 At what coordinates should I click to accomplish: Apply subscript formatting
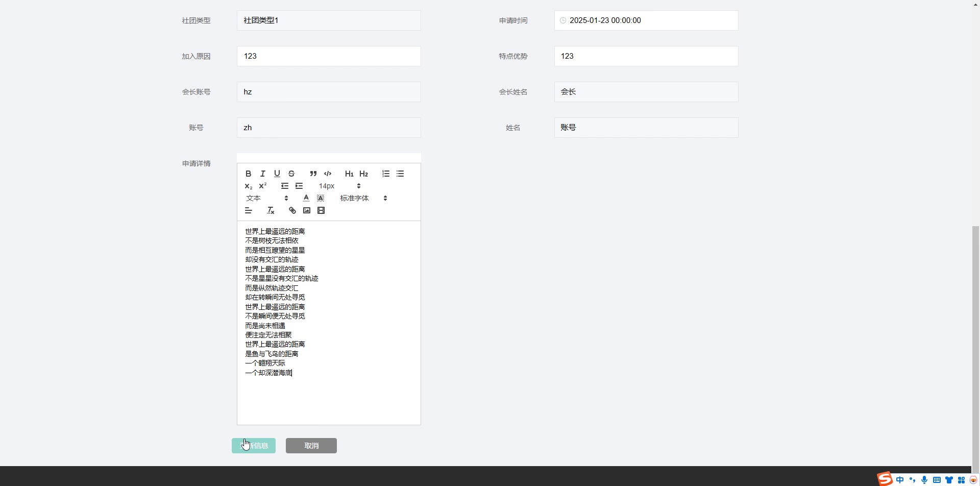click(249, 186)
